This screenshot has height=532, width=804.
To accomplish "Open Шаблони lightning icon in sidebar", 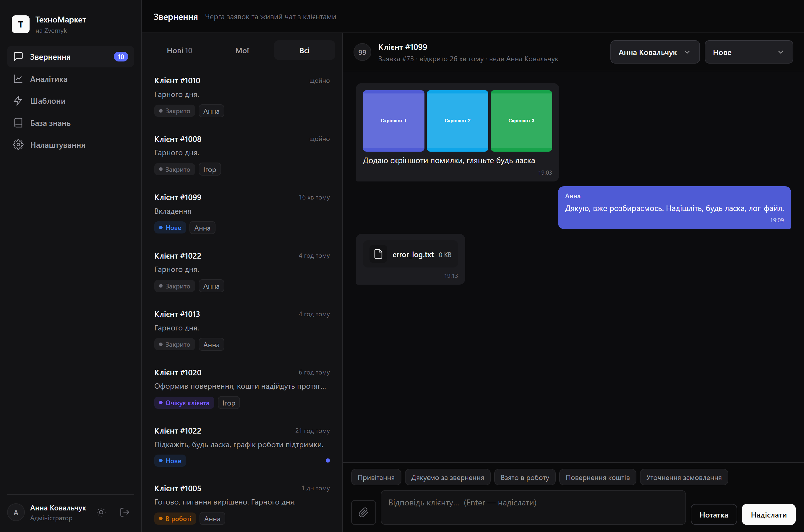I will point(18,101).
